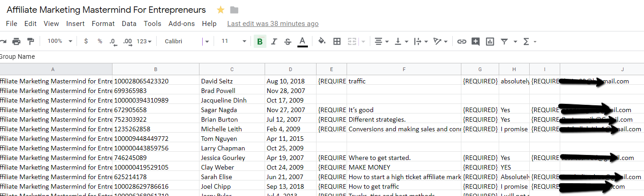The width and height of the screenshot is (644, 196).
Task: Open the Data menu
Action: pyautogui.click(x=129, y=24)
